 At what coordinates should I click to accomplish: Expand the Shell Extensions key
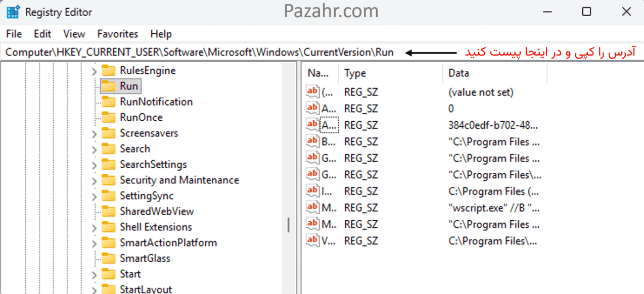coord(94,228)
